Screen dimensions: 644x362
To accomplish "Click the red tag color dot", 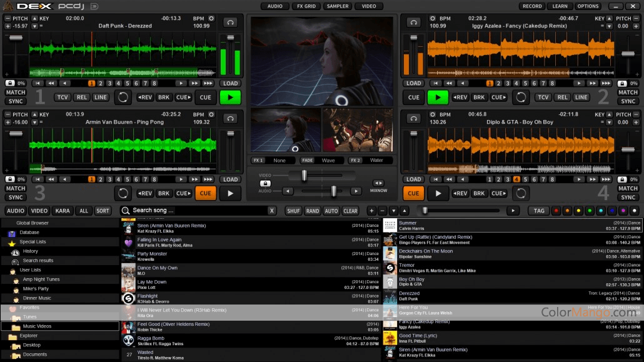I will coord(556,211).
